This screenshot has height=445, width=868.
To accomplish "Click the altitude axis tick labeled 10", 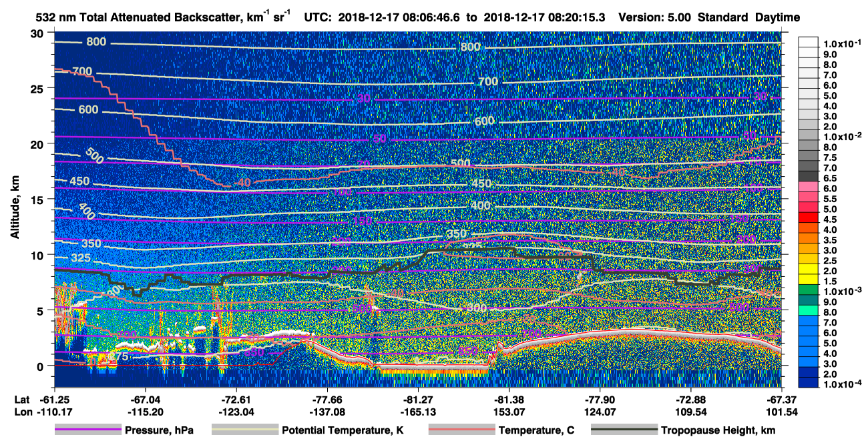I will pos(39,255).
